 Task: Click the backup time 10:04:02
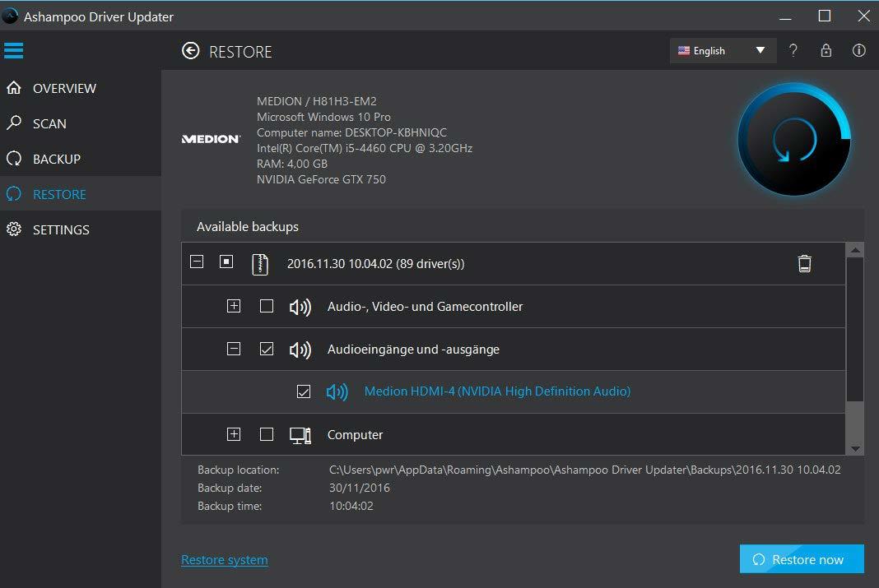[x=351, y=506]
